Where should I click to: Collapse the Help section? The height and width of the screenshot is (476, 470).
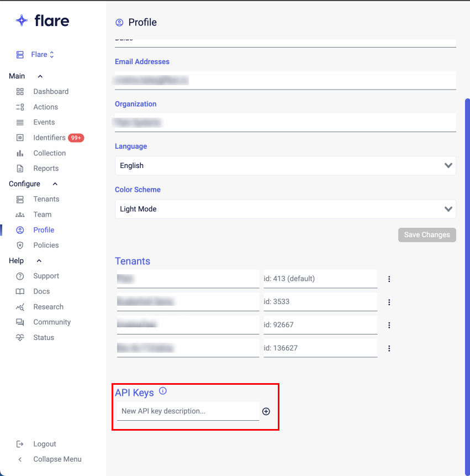pos(39,261)
